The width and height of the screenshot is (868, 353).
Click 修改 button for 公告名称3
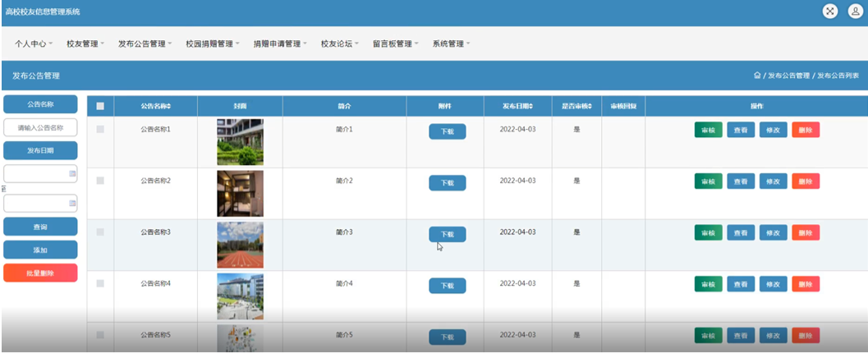774,233
